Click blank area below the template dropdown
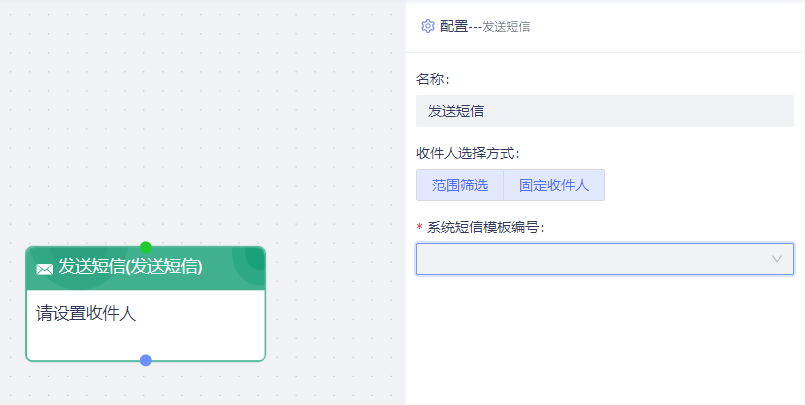This screenshot has height=405, width=805. coord(604,340)
